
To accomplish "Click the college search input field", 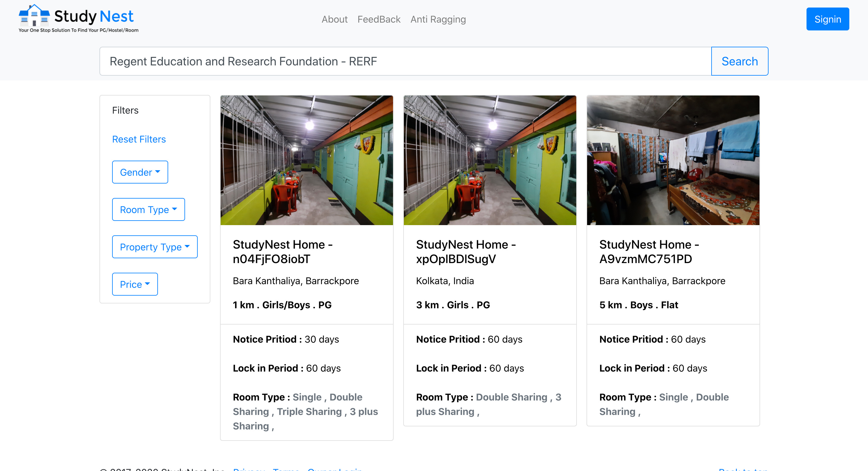I will 405,61.
